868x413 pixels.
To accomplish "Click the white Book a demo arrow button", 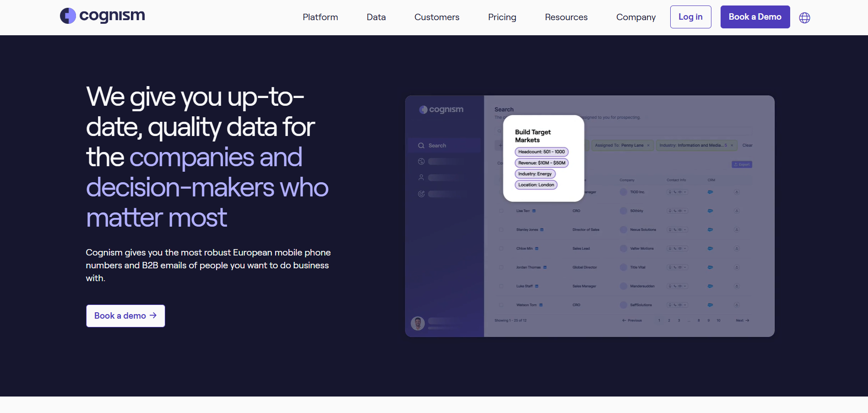I will pyautogui.click(x=125, y=316).
